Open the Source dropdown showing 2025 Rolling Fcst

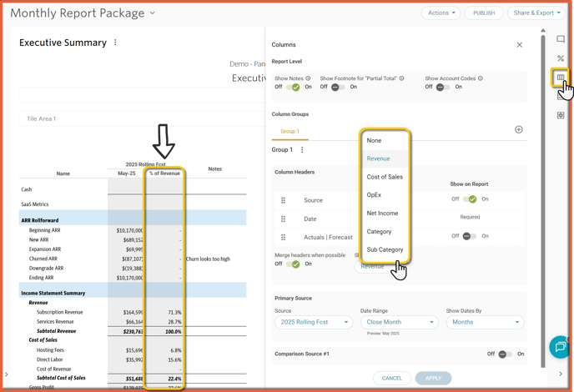pyautogui.click(x=313, y=322)
